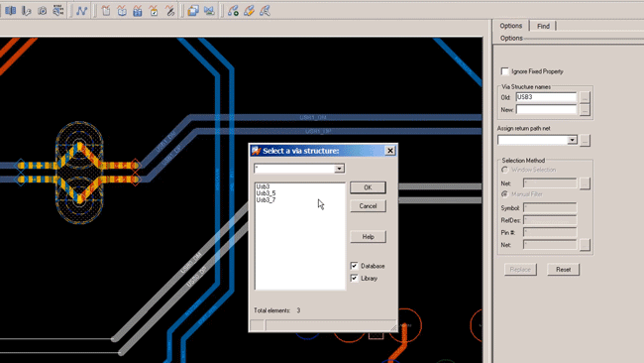The width and height of the screenshot is (644, 363).
Task: Click the Help button in dialog
Action: [368, 237]
